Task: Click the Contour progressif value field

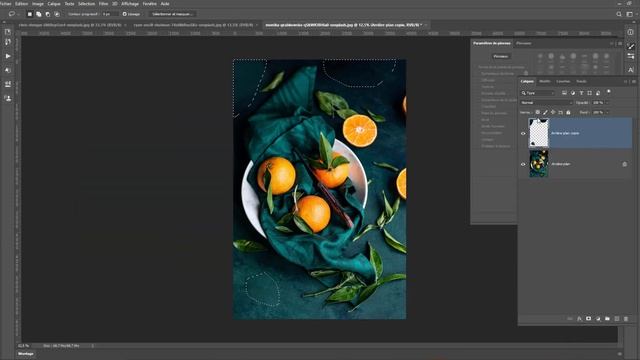Action: coord(109,14)
